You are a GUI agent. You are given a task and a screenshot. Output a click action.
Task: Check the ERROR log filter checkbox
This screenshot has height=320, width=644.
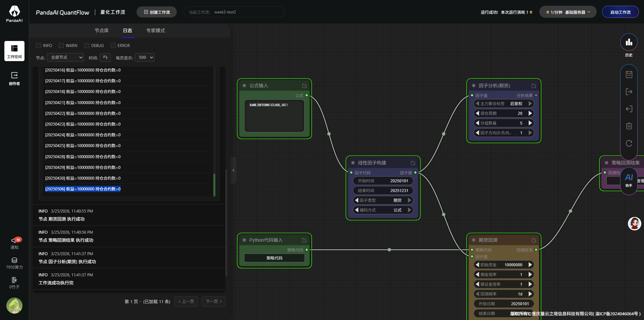[113, 46]
